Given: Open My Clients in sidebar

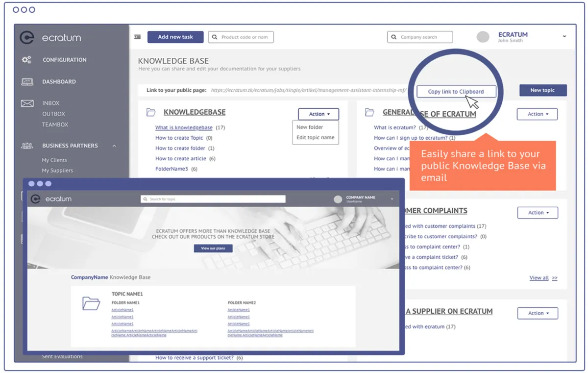Looking at the screenshot, I should click(x=54, y=160).
